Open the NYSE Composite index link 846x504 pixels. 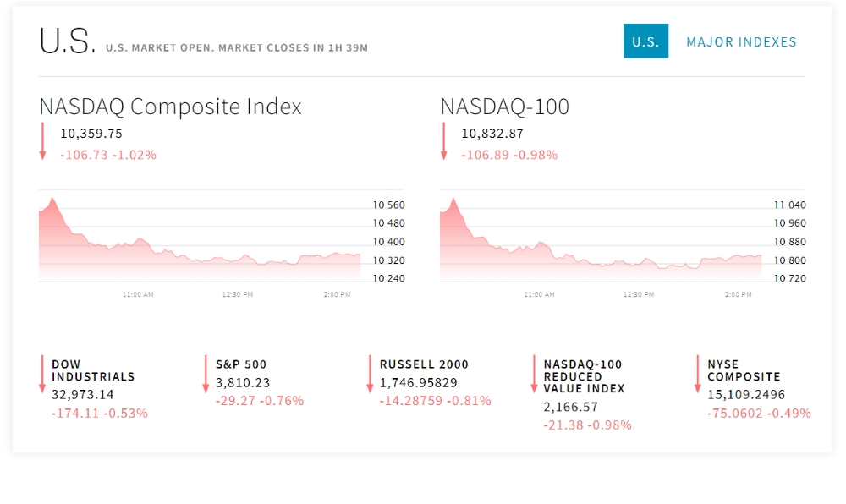coord(744,370)
